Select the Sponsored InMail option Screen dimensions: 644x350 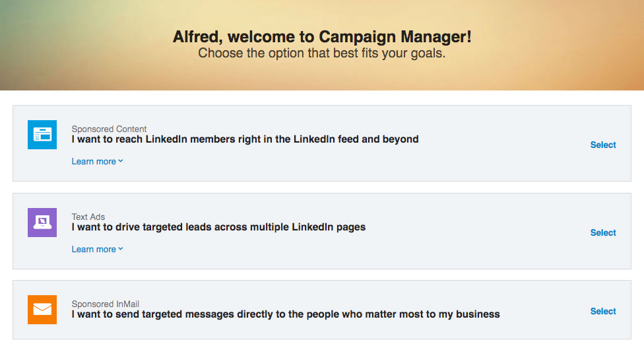pos(602,311)
